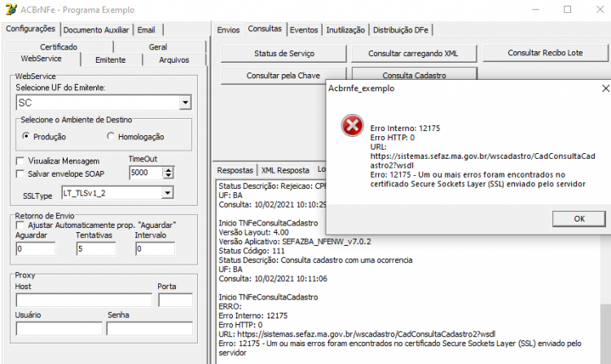This screenshot has width=611, height=364.
Task: Click the Proxy Host input field
Action: point(84,300)
